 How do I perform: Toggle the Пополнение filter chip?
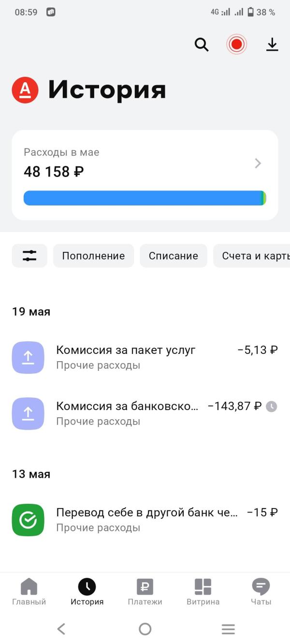tap(93, 256)
